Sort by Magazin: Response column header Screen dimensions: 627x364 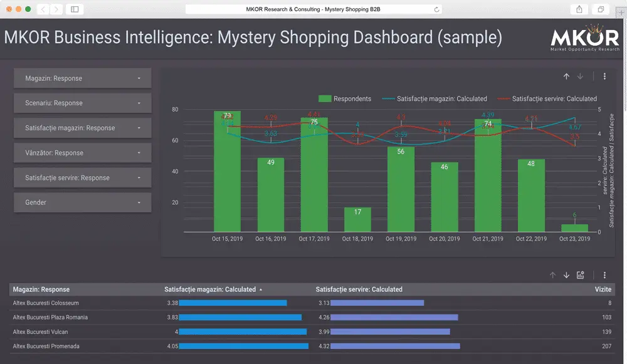point(41,289)
